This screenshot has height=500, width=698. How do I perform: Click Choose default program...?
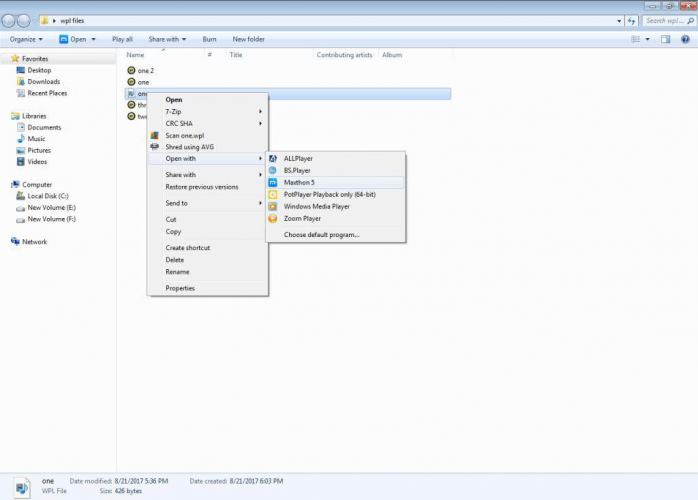click(336, 235)
